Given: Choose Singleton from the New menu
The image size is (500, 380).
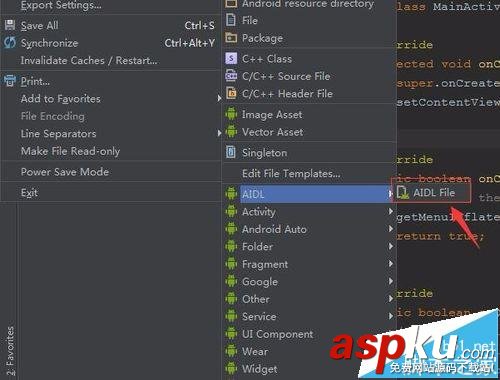Looking at the screenshot, I should point(309,153).
